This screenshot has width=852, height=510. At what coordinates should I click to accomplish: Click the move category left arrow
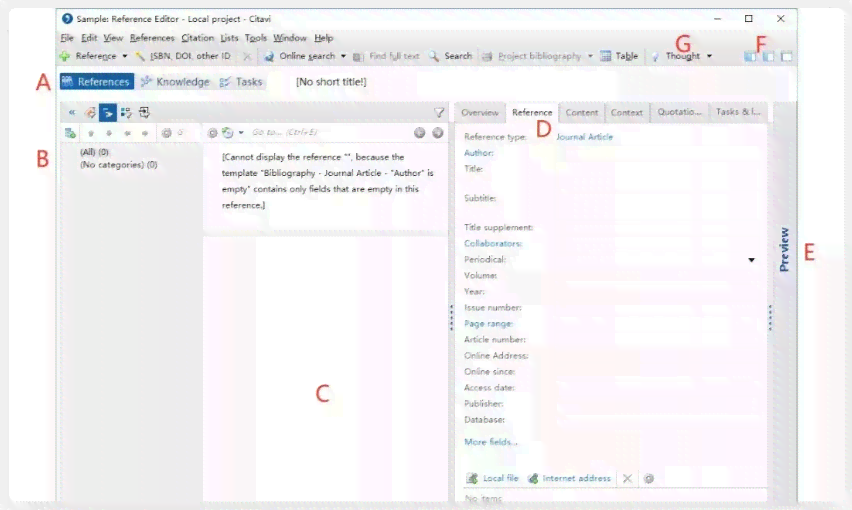127,133
